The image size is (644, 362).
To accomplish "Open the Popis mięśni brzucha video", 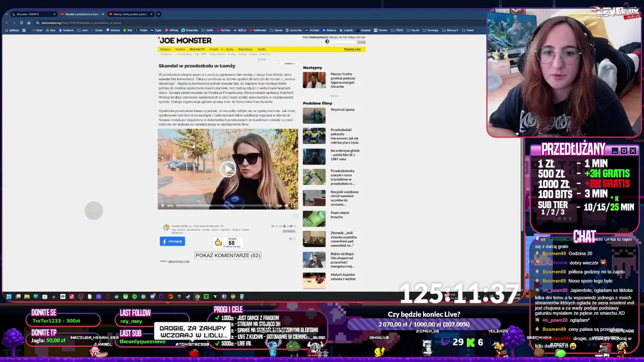I will tap(340, 215).
